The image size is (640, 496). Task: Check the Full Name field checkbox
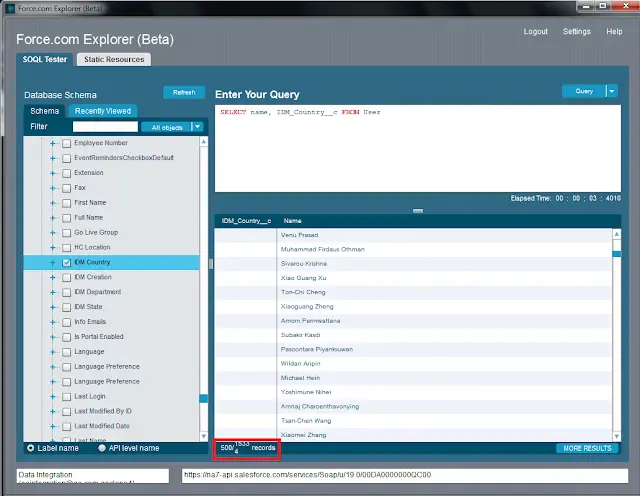67,218
